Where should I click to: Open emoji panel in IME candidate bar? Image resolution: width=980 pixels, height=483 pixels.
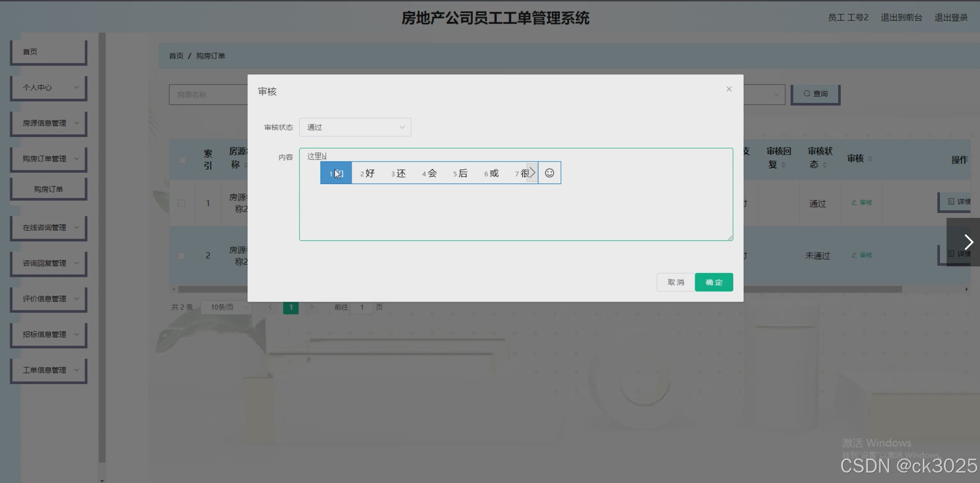coord(549,173)
